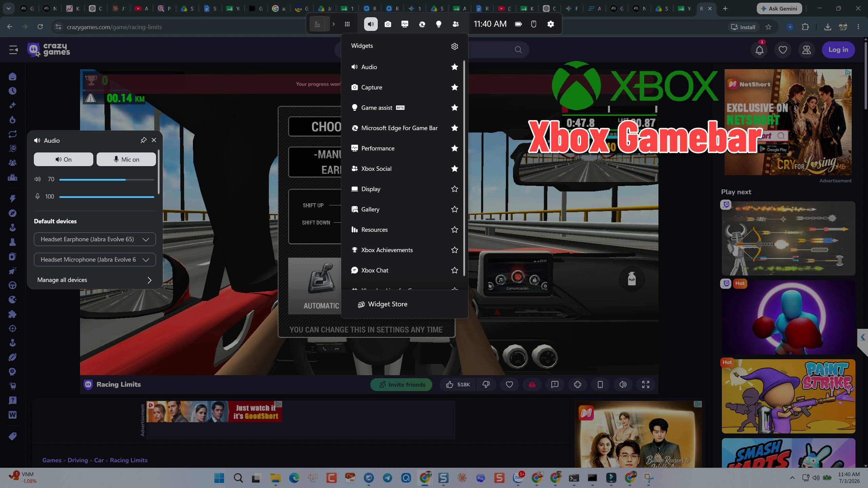Screen dimensions: 868x488
Task: Unfavorite the Audio widget star
Action: 455,67
